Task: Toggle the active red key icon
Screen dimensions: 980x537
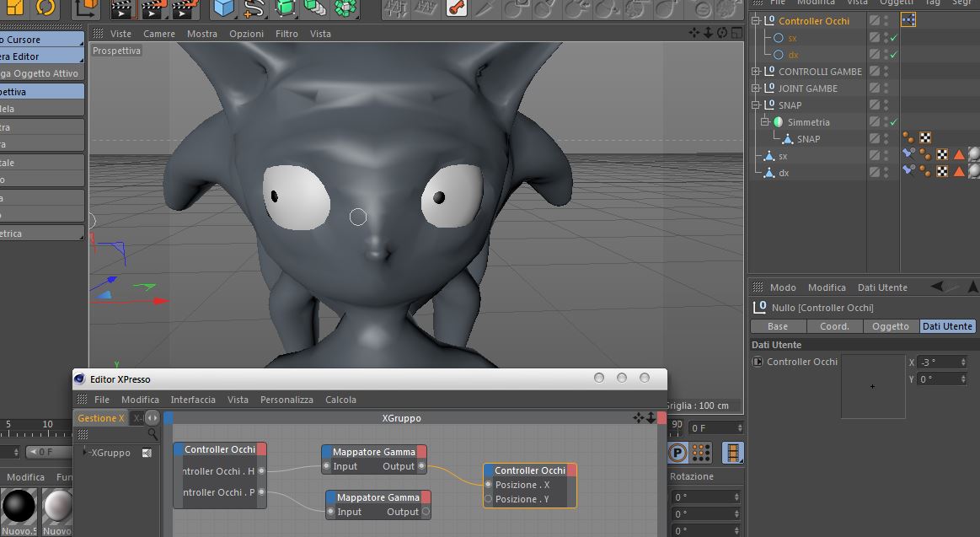Action: pos(457,8)
